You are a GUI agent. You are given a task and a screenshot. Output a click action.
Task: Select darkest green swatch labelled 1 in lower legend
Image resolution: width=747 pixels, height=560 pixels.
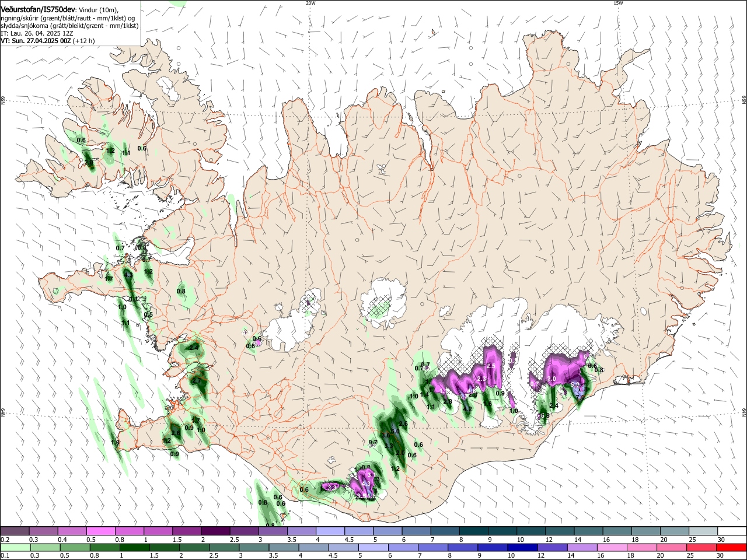tap(134, 547)
